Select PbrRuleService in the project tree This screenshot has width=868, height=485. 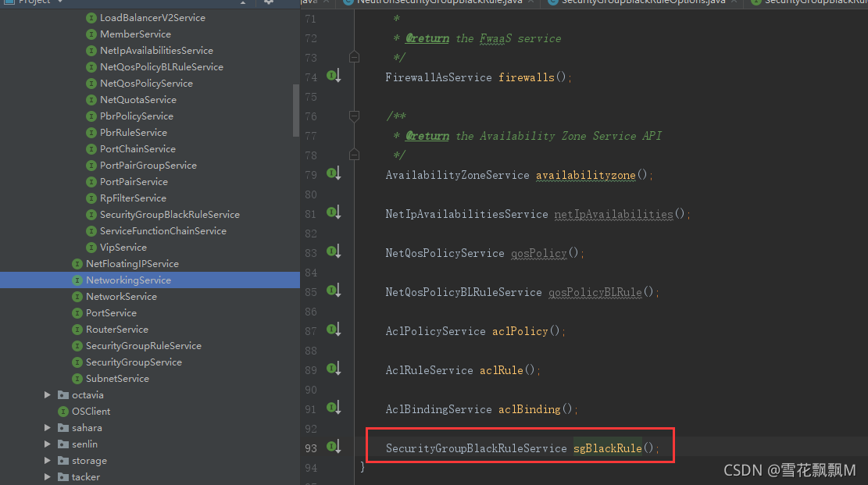[134, 132]
